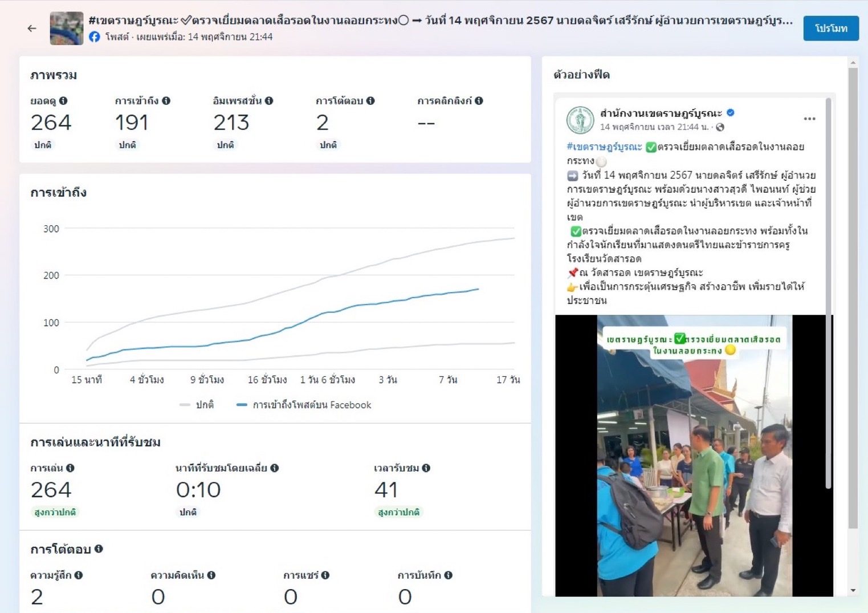Click the info icon next to การเล่น
Screen dimensions: 868x613
70,468
